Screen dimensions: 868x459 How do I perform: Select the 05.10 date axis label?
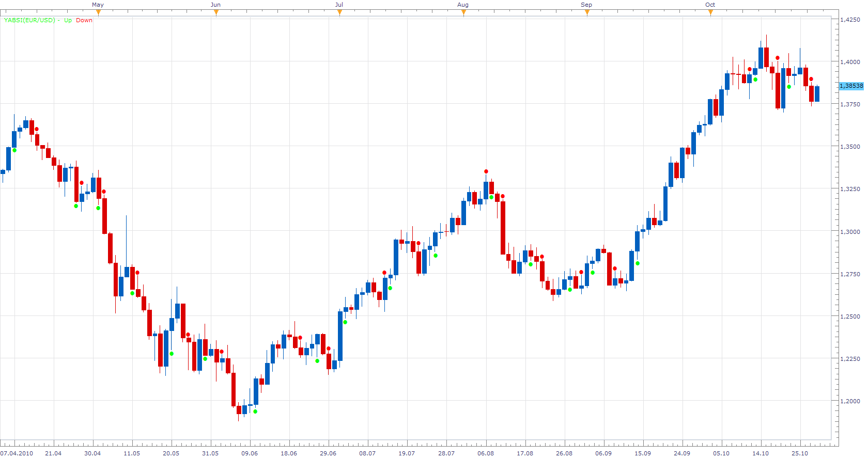pyautogui.click(x=721, y=453)
